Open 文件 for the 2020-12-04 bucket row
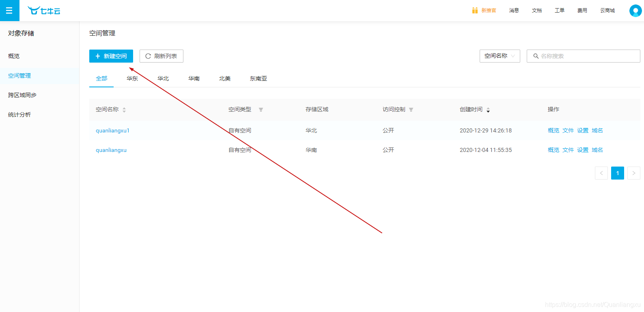Image resolution: width=644 pixels, height=312 pixels. (568, 150)
